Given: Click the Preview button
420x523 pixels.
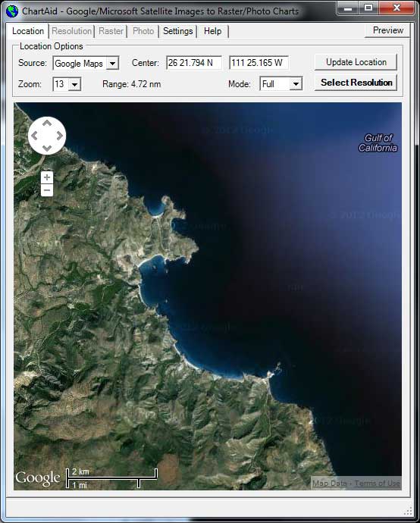Looking at the screenshot, I should click(387, 30).
